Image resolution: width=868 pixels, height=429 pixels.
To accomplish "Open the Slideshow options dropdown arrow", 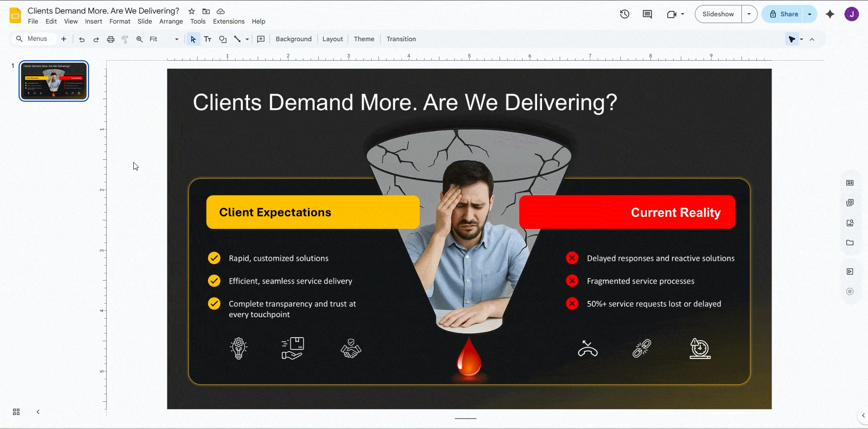I will [750, 14].
